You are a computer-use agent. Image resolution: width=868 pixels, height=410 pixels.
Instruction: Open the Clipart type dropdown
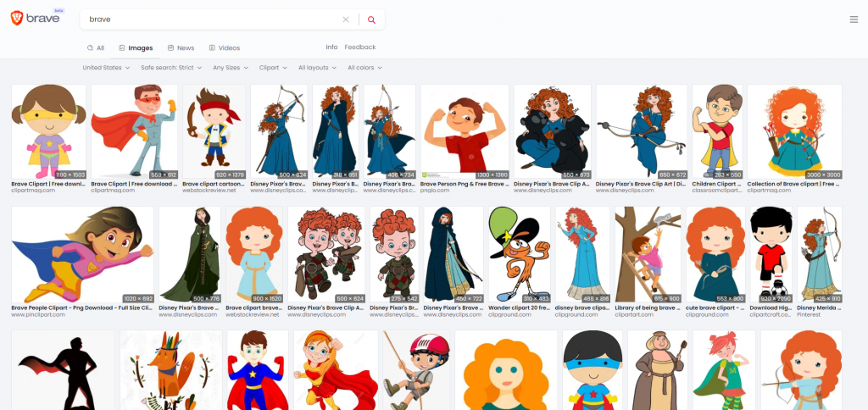point(272,68)
